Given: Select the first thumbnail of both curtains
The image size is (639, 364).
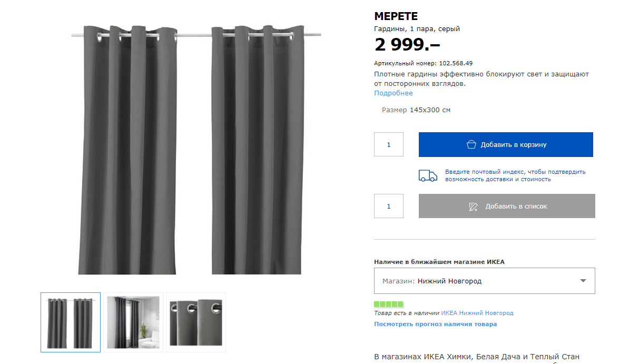Looking at the screenshot, I should (71, 322).
